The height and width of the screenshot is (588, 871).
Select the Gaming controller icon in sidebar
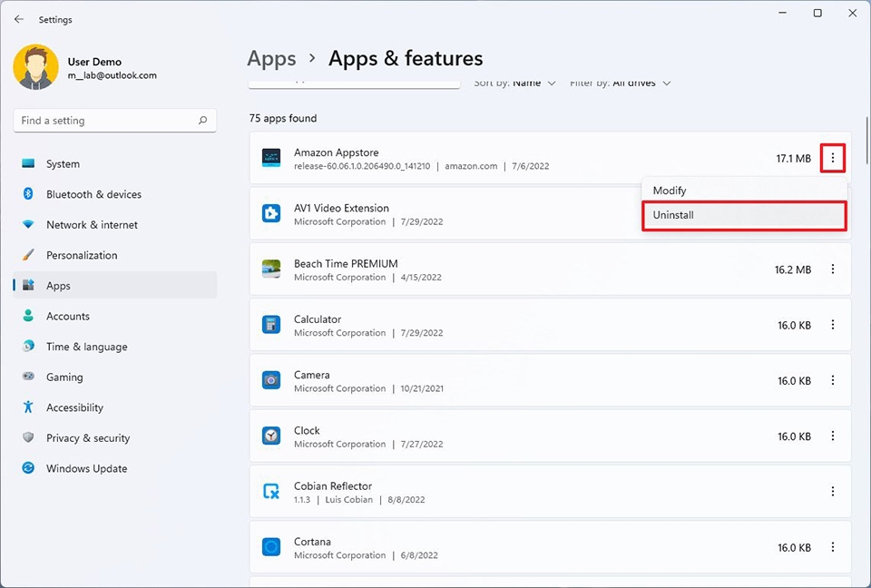(28, 377)
